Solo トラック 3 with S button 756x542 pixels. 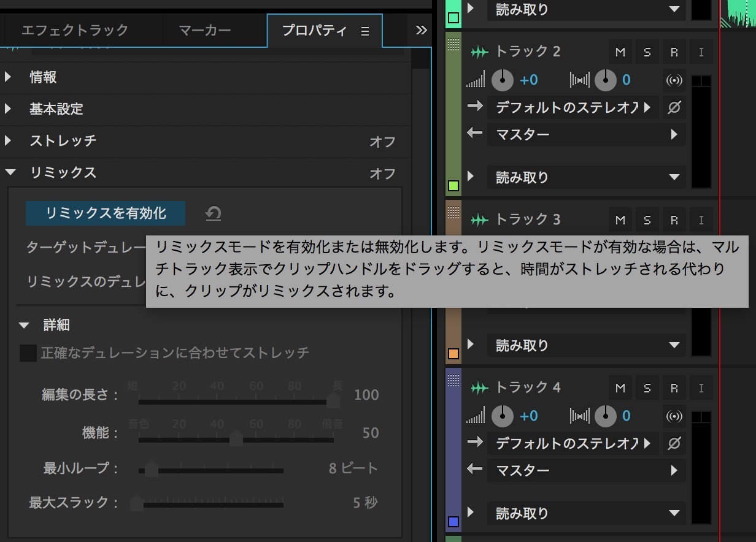click(647, 220)
